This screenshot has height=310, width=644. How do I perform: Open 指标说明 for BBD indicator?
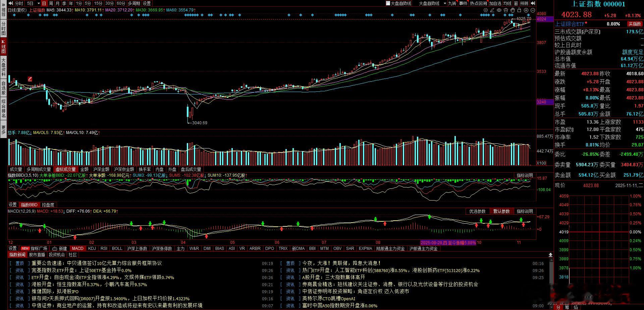coord(525,175)
